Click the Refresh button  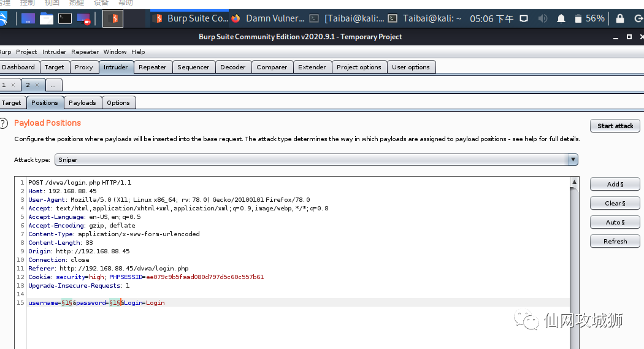point(615,242)
